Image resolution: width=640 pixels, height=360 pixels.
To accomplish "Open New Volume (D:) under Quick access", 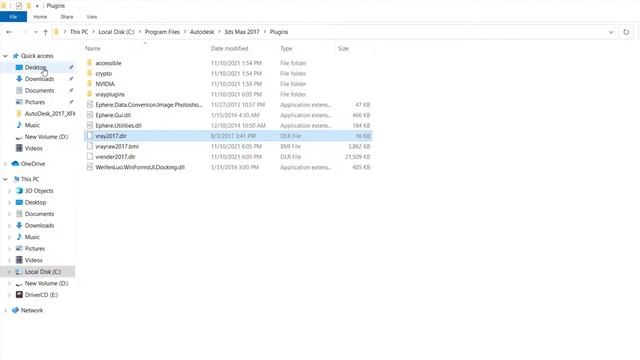I will pyautogui.click(x=46, y=137).
